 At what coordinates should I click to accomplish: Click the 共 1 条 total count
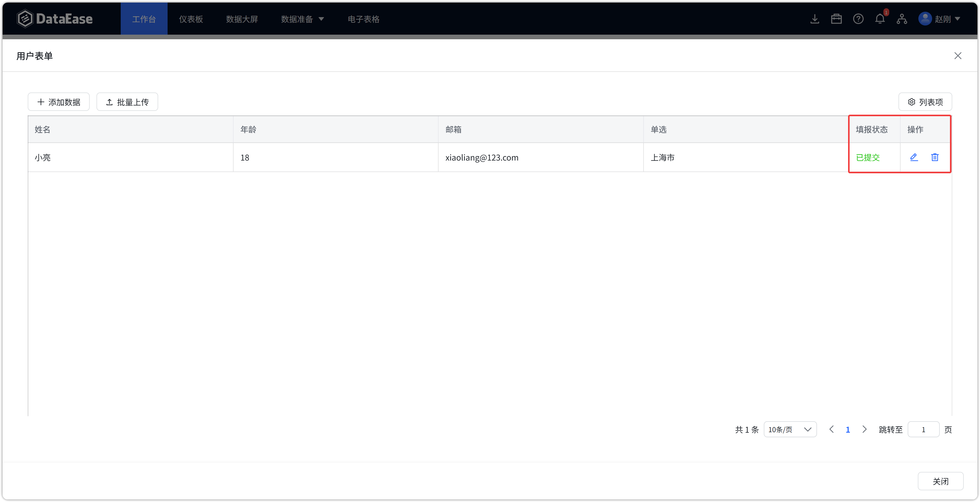[x=747, y=429]
